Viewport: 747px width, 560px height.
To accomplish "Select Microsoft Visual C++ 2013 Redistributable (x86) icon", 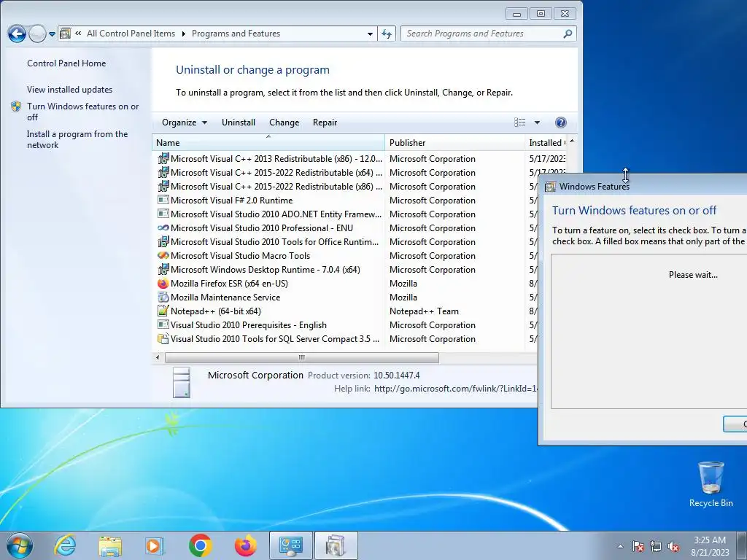I will click(163, 158).
